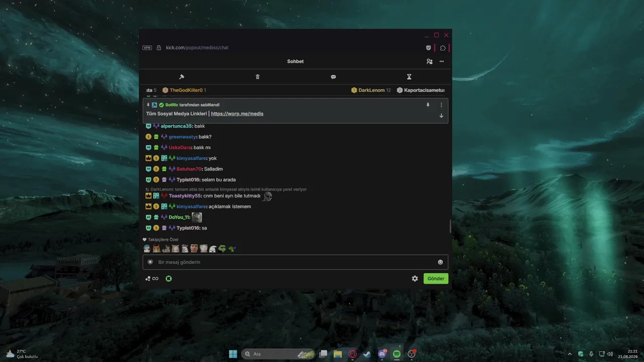
Task: Expand the system tray hidden icons chevron
Action: (570, 354)
